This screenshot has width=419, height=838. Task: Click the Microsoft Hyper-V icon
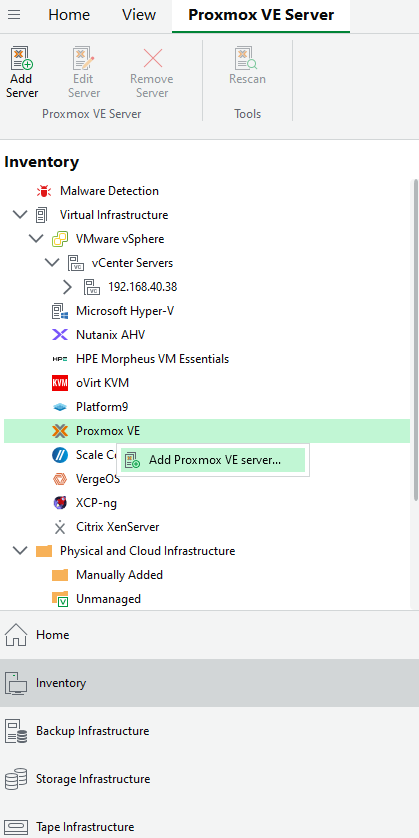[x=60, y=311]
